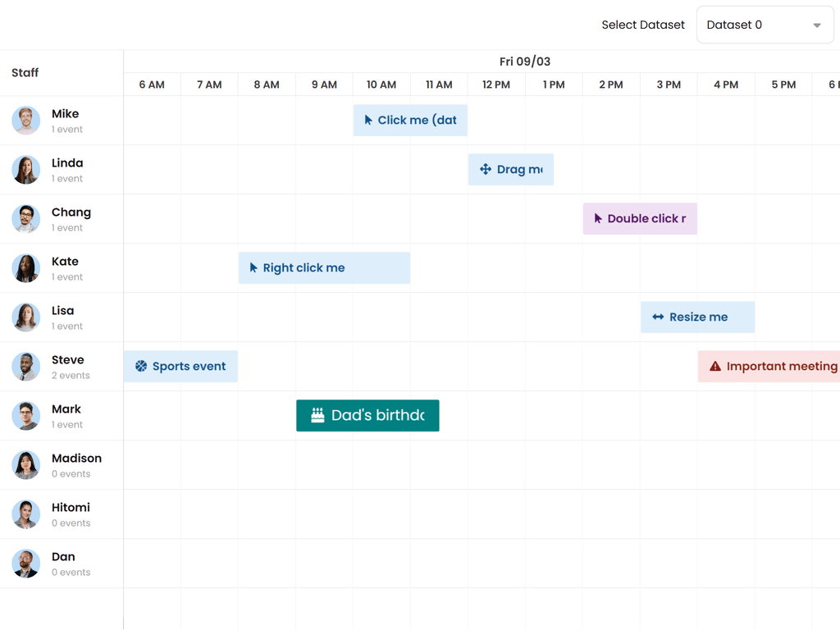Click Hitomi's avatar image
The width and height of the screenshot is (840, 630).
[26, 514]
